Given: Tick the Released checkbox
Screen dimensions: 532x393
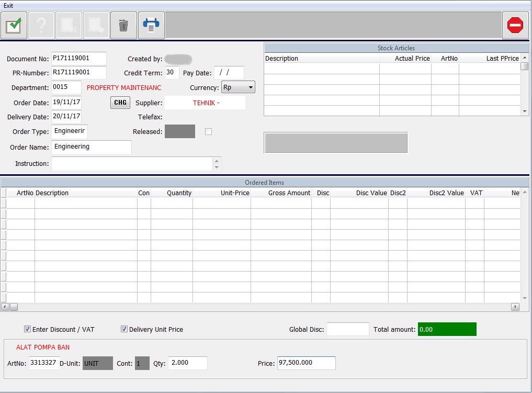Looking at the screenshot, I should point(208,132).
